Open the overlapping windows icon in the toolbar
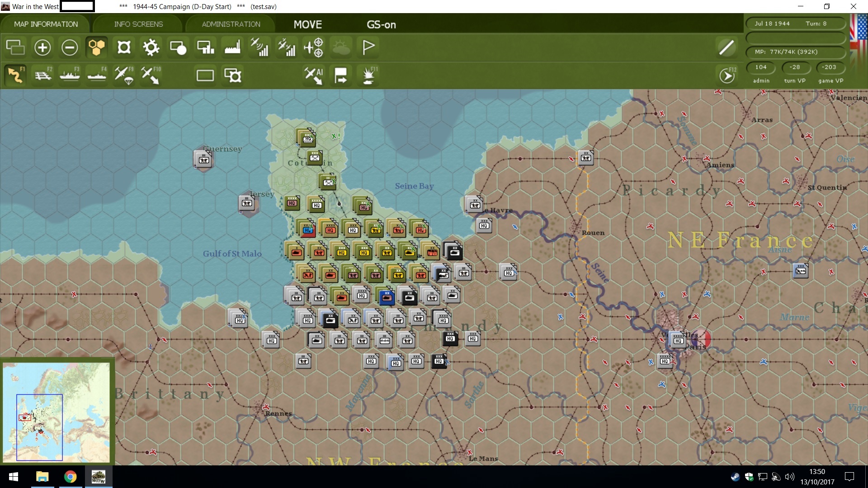 click(15, 47)
